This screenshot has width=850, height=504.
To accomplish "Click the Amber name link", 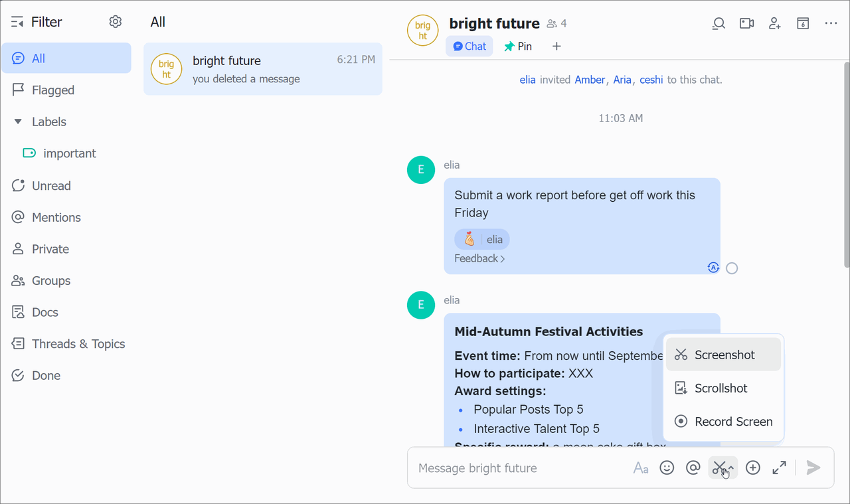I will [x=590, y=80].
